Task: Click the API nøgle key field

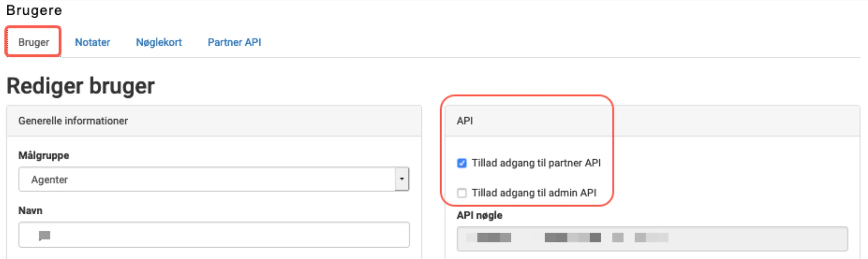Action: pyautogui.click(x=652, y=239)
